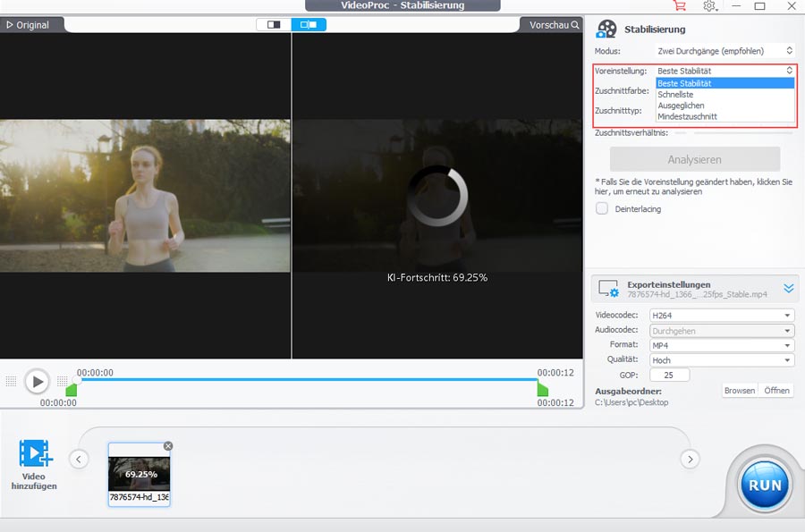
Task: Open the Audiocodec Durchgehen dropdown
Action: tap(721, 331)
